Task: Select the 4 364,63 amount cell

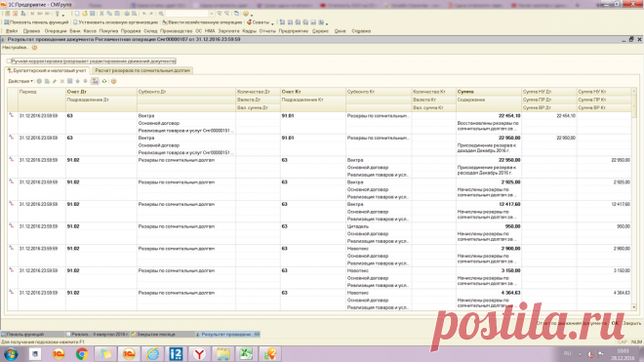Action: coord(488,293)
